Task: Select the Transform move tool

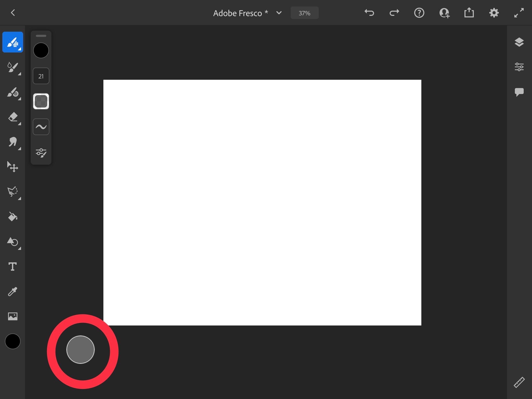Action: tap(13, 167)
